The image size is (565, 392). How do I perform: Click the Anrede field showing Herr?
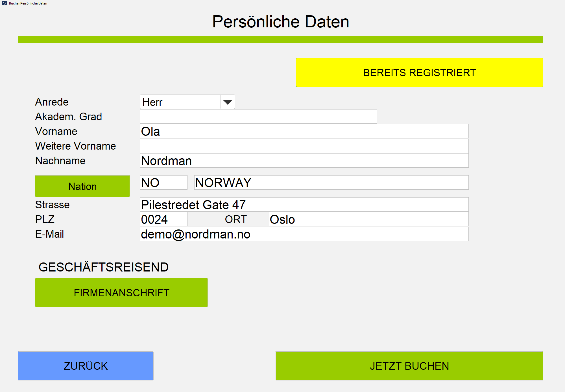tap(180, 102)
